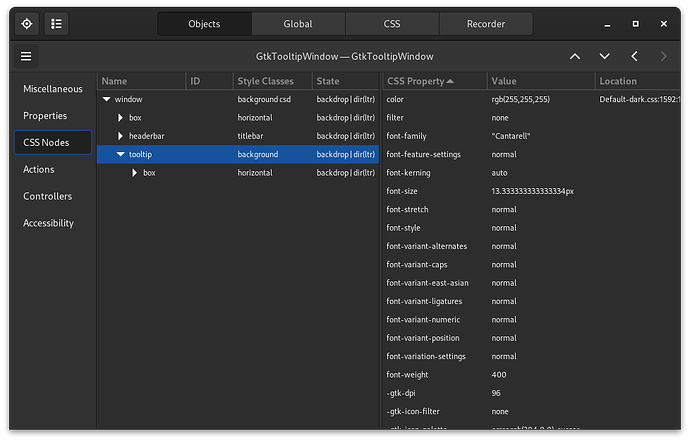The image size is (690, 441).
Task: Collapse the tooltip node triangle
Action: 121,154
